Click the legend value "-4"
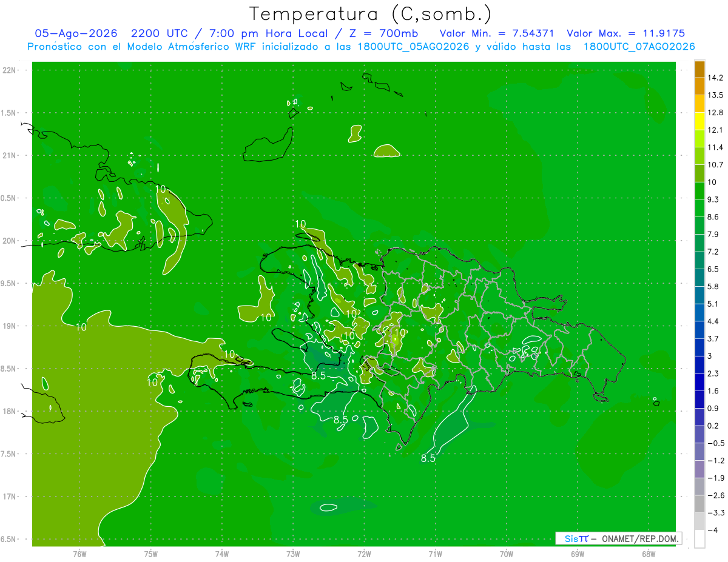 tap(712, 531)
